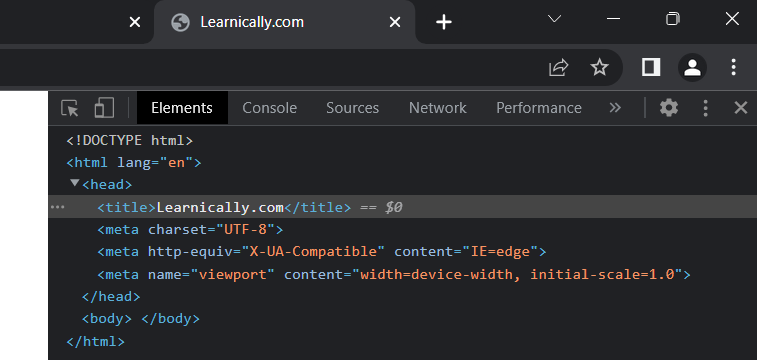
Task: Click the "IE=edge" content value
Action: (500, 251)
